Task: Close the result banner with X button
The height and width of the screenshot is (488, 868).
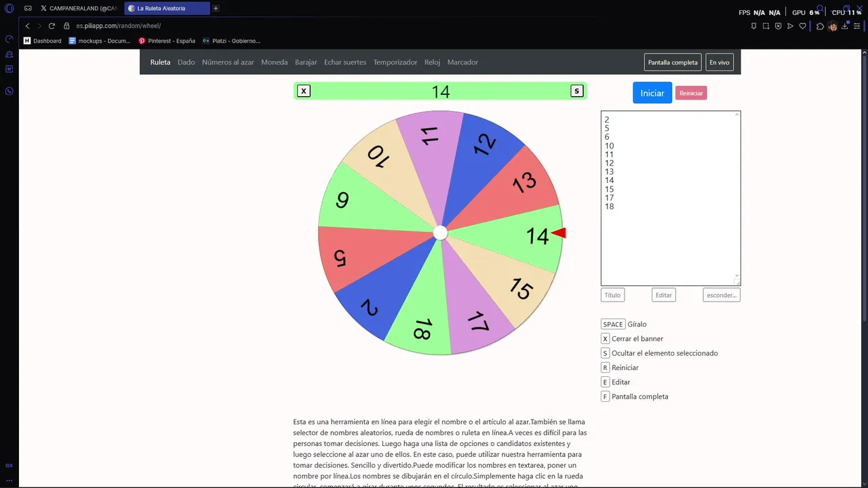Action: click(304, 91)
